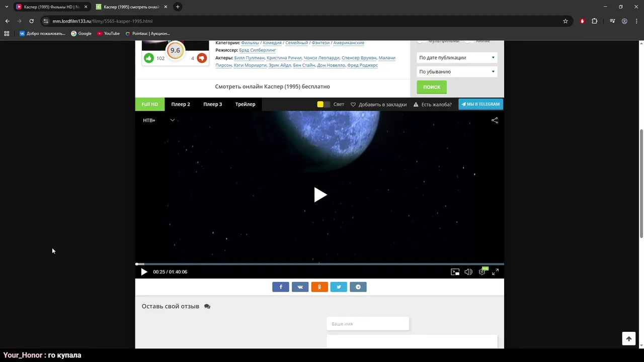Open the browser extensions puzzle icon

click(595, 21)
